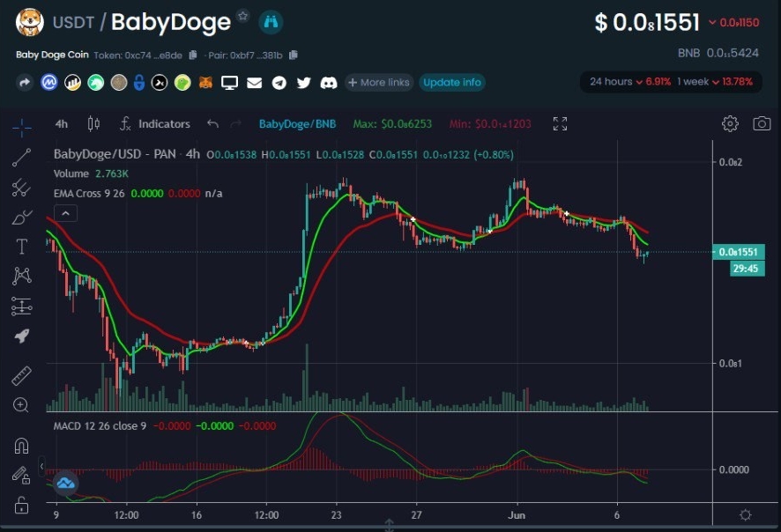Add token via MetaMask fox icon
This screenshot has height=532, width=781.
point(205,83)
